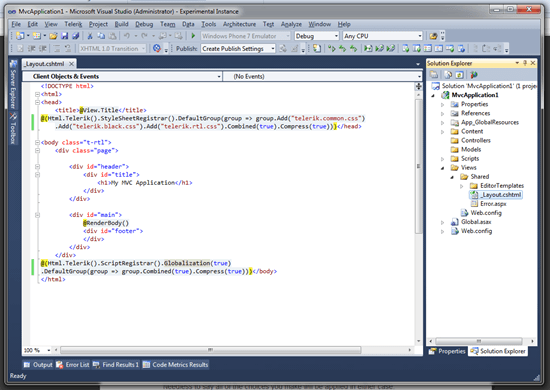Expand the Properties node in Solution Explorer
The width and height of the screenshot is (550, 390).
point(443,105)
